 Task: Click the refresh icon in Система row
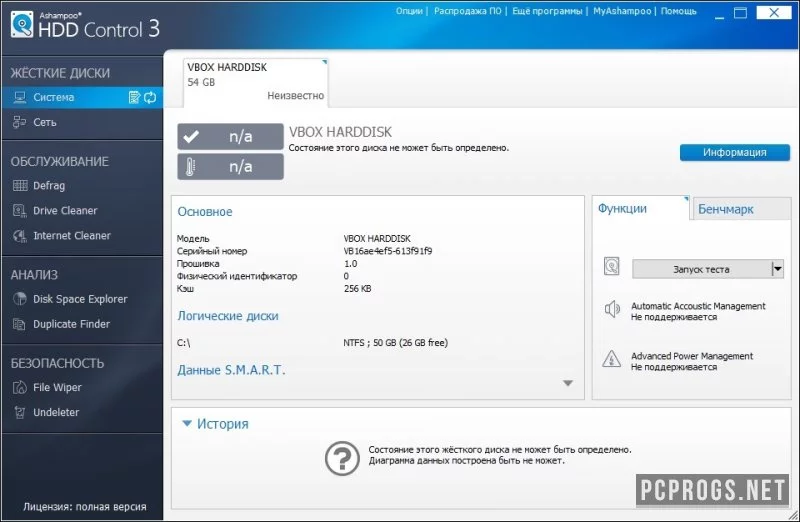150,97
